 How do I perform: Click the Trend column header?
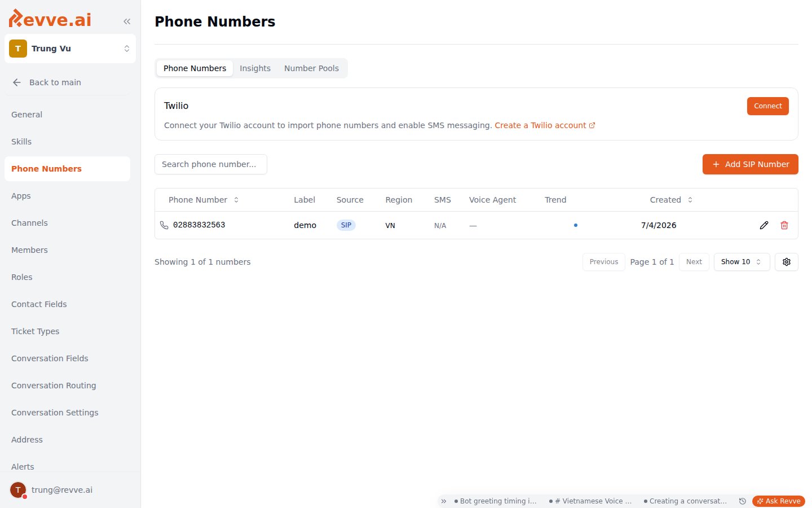click(555, 200)
